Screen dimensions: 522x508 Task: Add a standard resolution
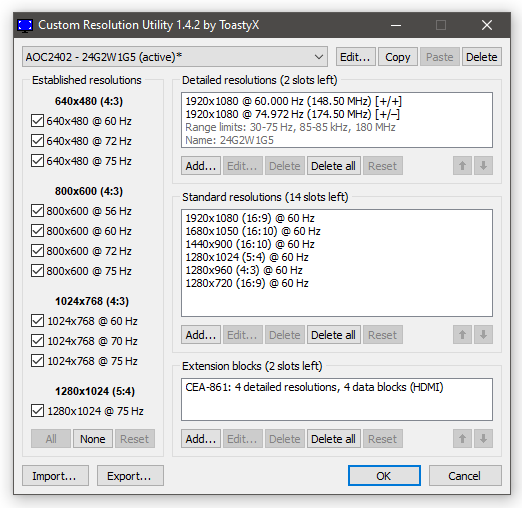coord(201,335)
